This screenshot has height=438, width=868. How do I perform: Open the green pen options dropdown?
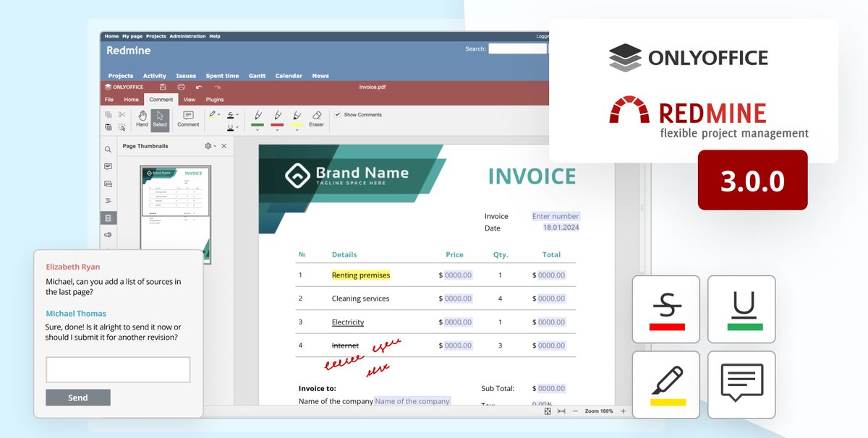258,130
